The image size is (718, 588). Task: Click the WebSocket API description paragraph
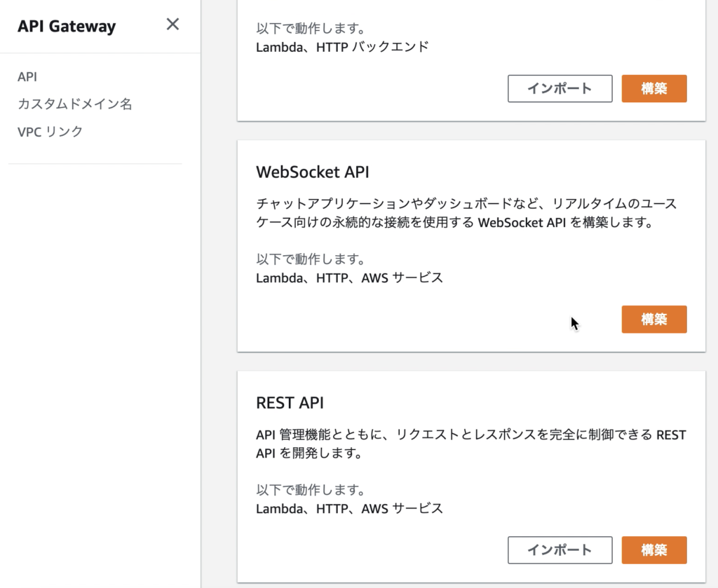click(x=466, y=213)
